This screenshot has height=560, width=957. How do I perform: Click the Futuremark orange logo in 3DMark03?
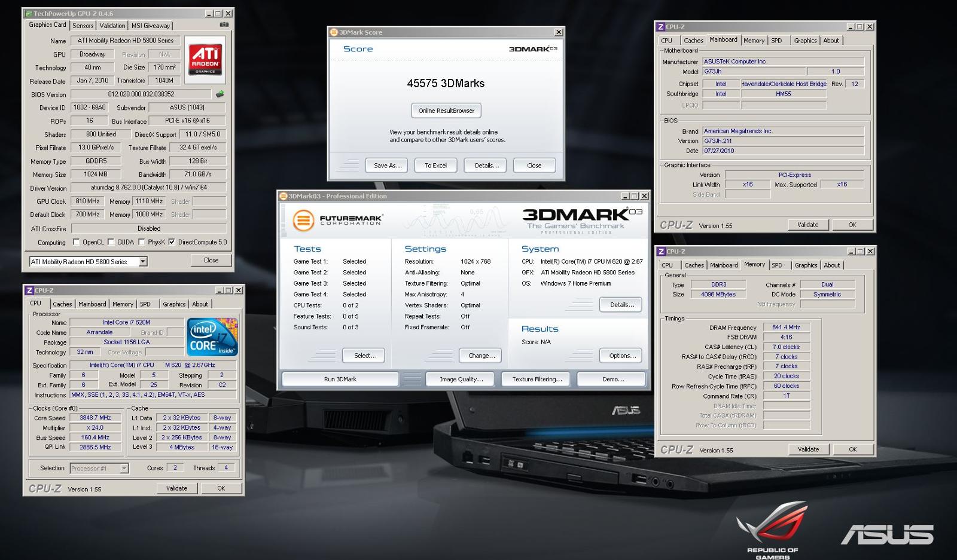click(x=303, y=220)
